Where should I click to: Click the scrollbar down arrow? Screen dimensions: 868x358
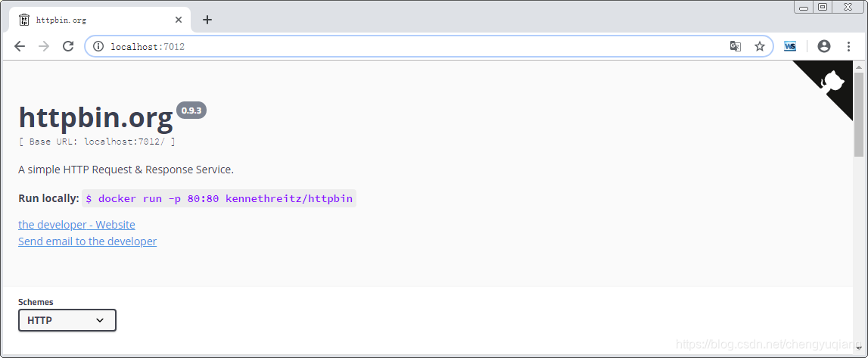coord(859,347)
